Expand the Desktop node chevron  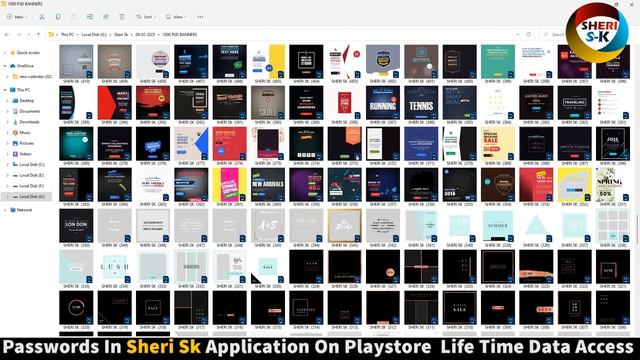(7, 100)
